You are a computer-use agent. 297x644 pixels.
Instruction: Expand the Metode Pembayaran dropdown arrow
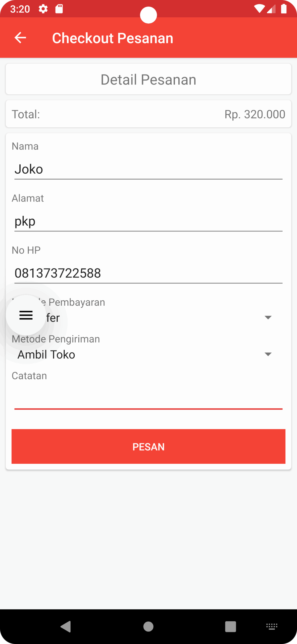pos(268,317)
